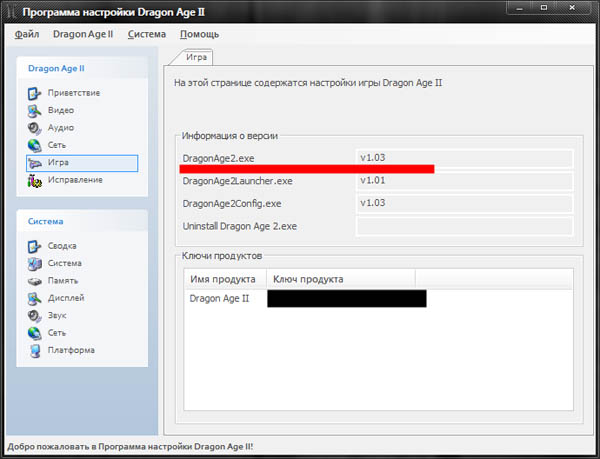Click the DragonAge2Launcher.exe label

[237, 181]
